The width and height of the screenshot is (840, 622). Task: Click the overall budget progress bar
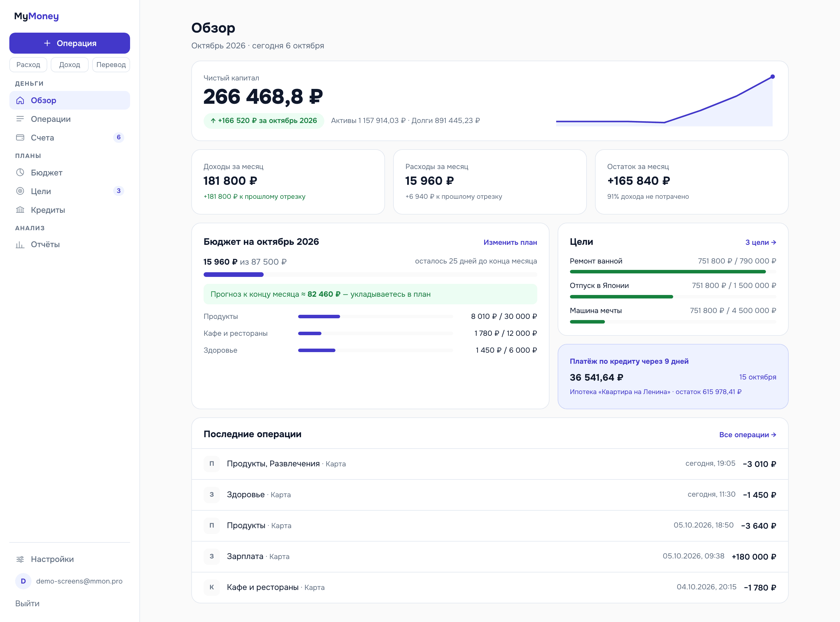pos(370,275)
